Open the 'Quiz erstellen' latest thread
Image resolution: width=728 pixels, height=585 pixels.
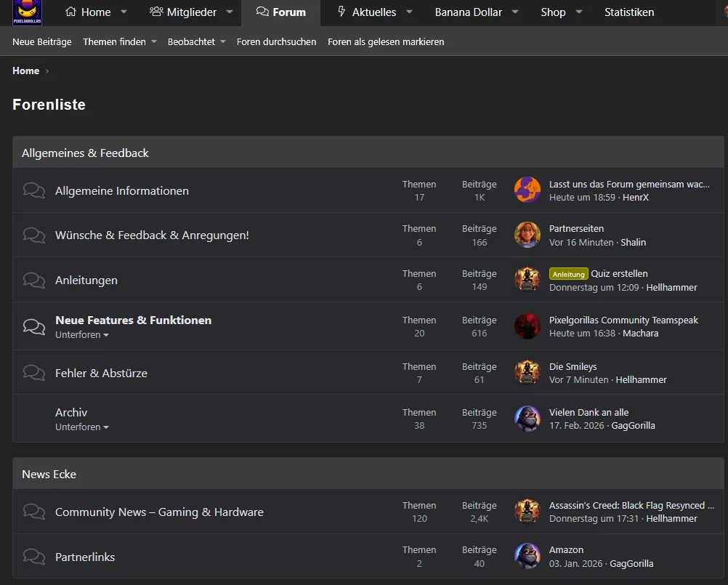[619, 273]
